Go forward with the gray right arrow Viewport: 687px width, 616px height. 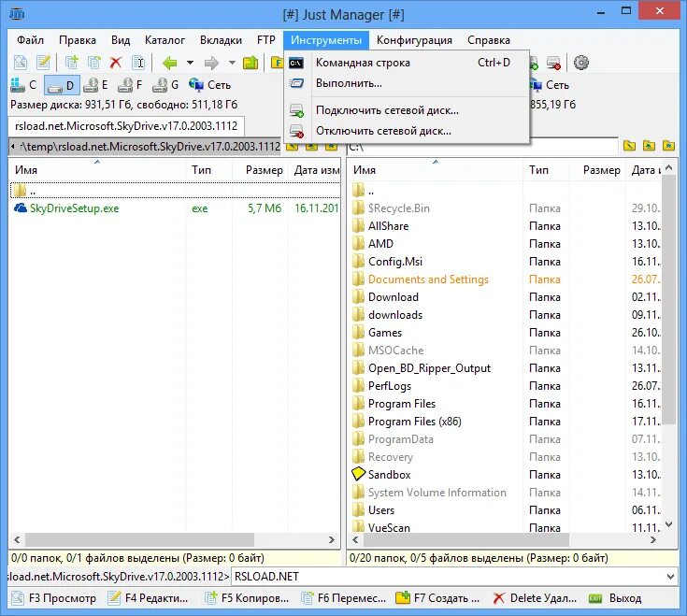[211, 63]
